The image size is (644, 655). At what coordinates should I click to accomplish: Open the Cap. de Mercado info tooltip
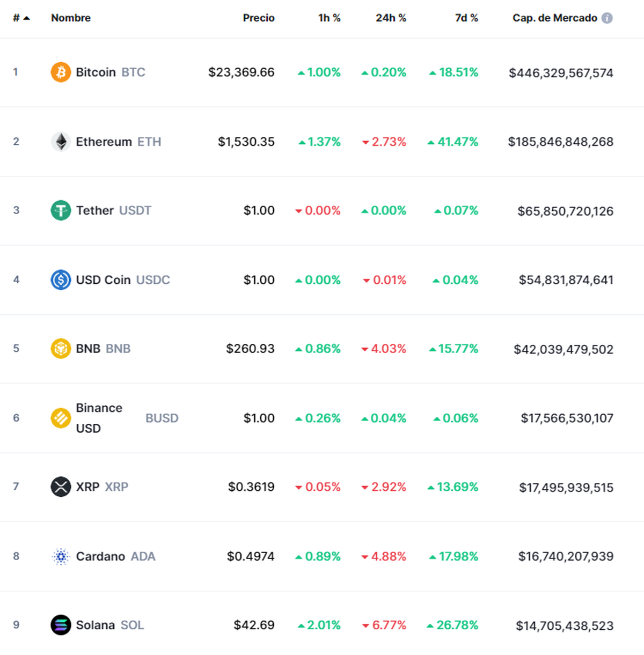[x=607, y=18]
